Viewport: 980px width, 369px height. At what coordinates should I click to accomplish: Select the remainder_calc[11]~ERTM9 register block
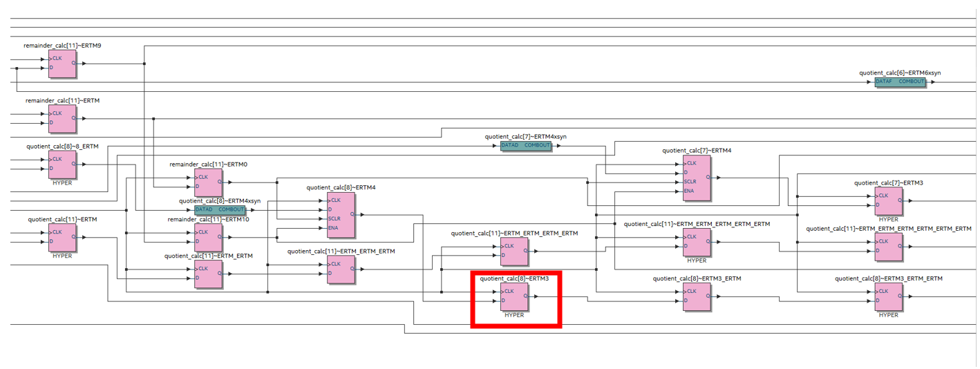tap(62, 64)
